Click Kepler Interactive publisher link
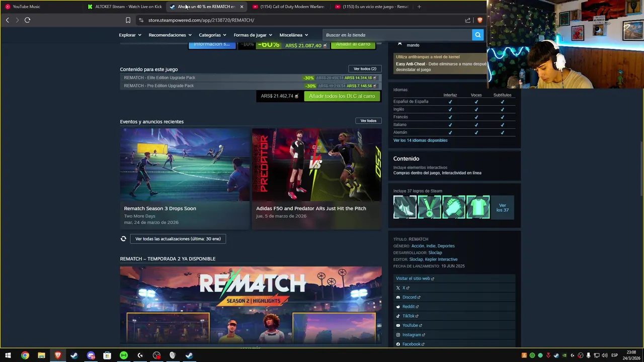Image resolution: width=644 pixels, height=362 pixels. coord(441,259)
